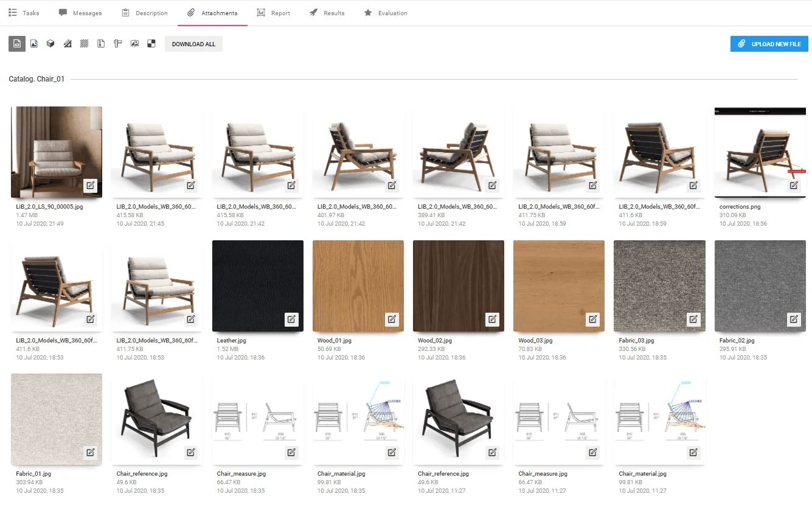Click the image compare filter icon

pos(134,44)
